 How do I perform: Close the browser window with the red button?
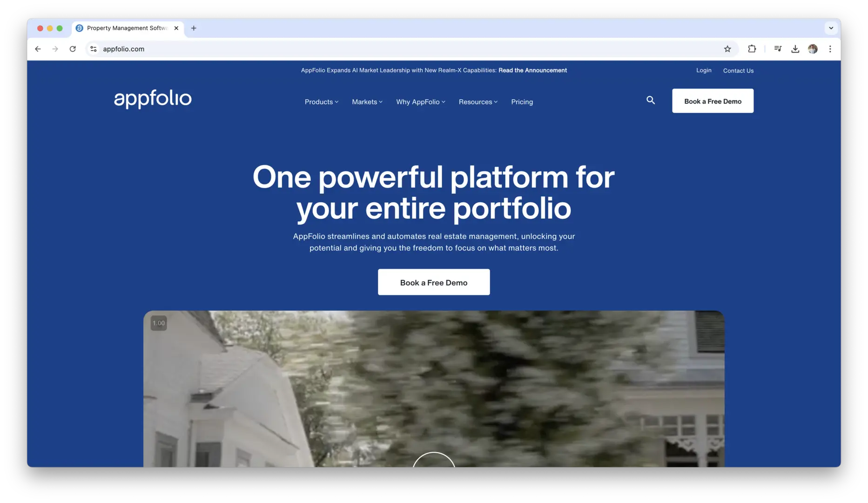coord(40,28)
